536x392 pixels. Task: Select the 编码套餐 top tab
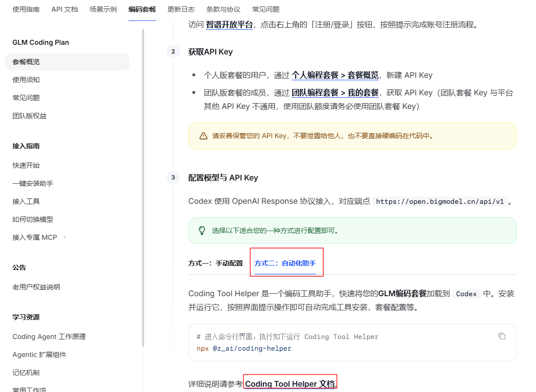142,9
